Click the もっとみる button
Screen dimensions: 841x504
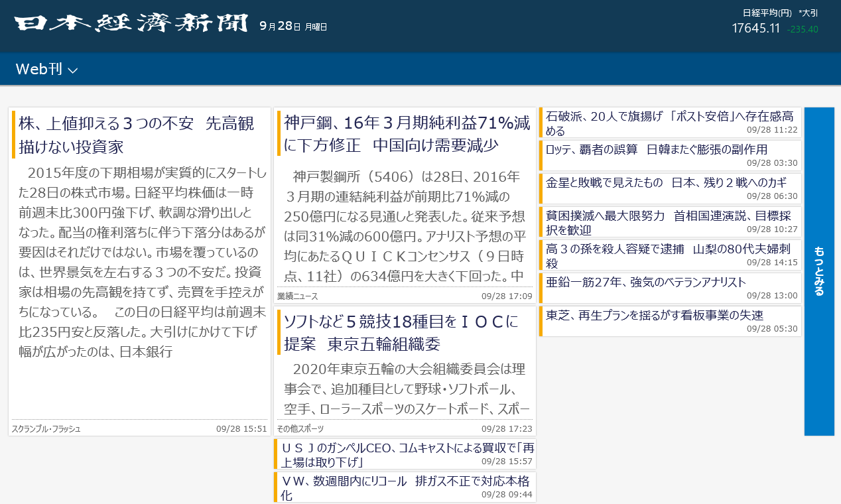[x=819, y=271]
